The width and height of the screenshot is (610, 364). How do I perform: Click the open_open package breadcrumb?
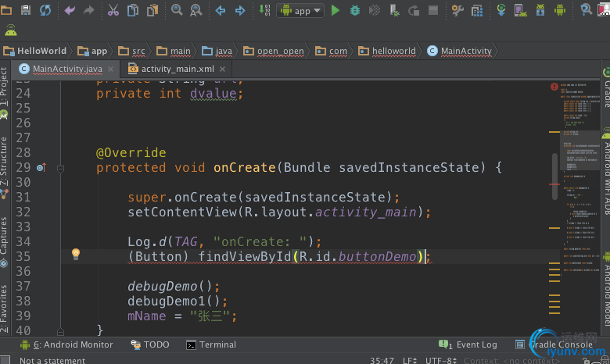[x=274, y=51]
